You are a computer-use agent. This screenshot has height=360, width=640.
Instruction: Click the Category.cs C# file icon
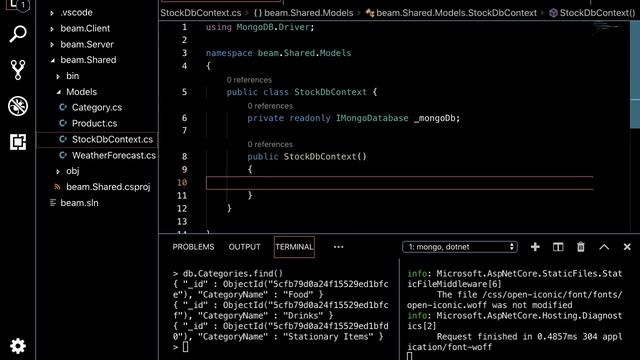pos(62,107)
